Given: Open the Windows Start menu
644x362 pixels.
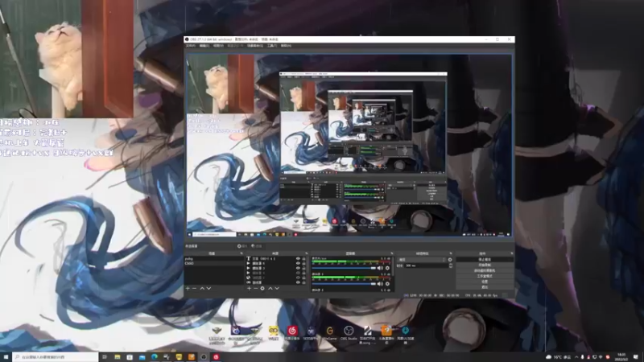Looking at the screenshot, I should click(6, 357).
